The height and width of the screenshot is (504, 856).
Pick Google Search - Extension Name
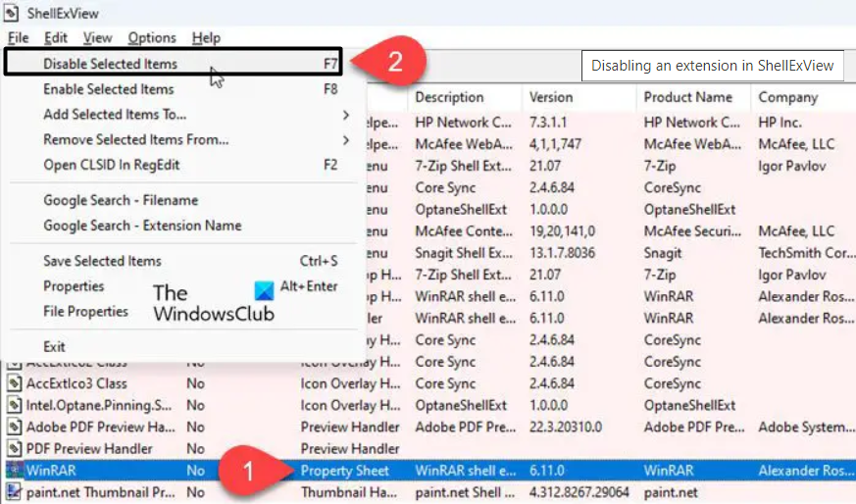click(142, 226)
